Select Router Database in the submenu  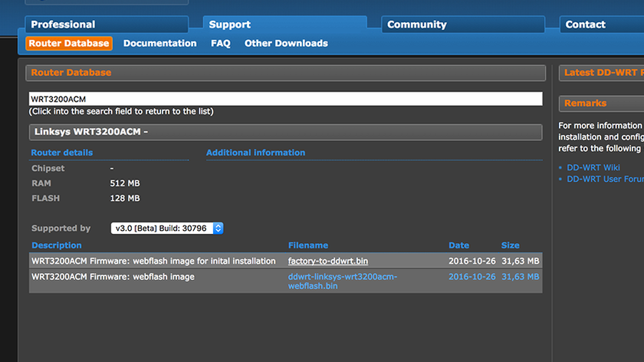point(69,44)
